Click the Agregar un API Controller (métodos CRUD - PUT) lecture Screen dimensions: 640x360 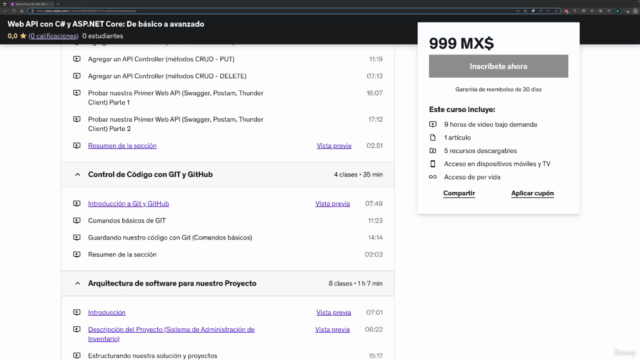tap(161, 59)
